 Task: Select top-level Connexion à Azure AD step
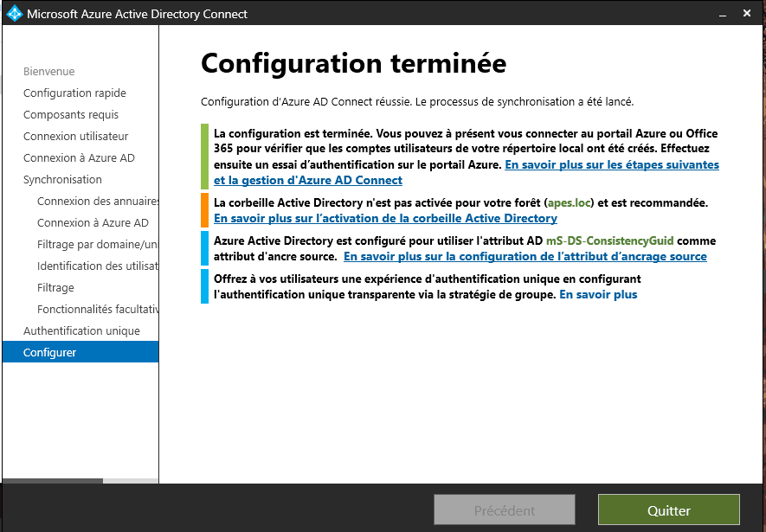tap(79, 157)
